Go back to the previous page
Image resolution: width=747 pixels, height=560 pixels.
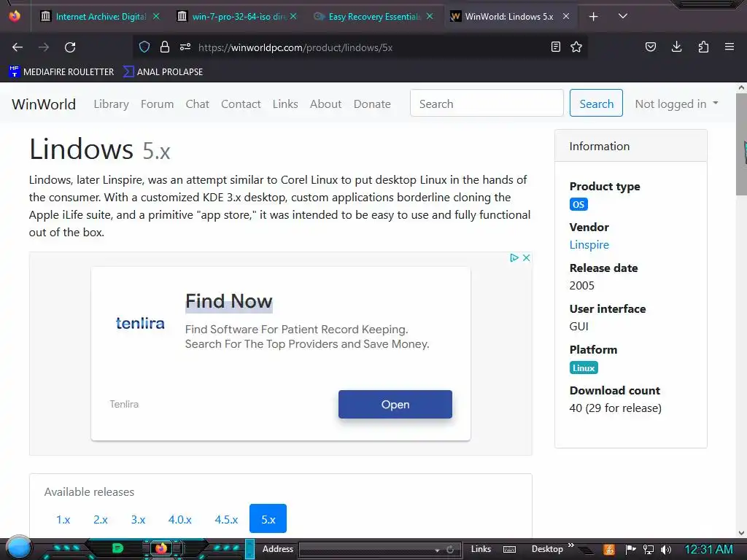[18, 47]
